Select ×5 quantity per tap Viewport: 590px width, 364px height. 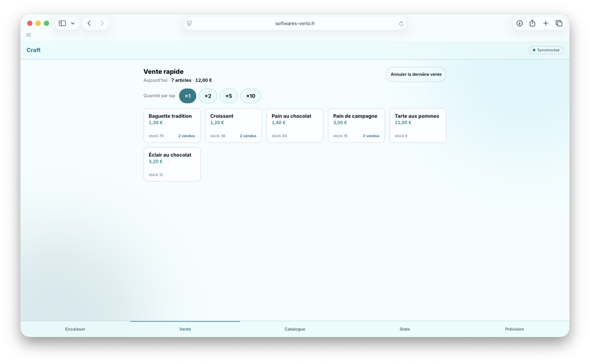tap(229, 96)
